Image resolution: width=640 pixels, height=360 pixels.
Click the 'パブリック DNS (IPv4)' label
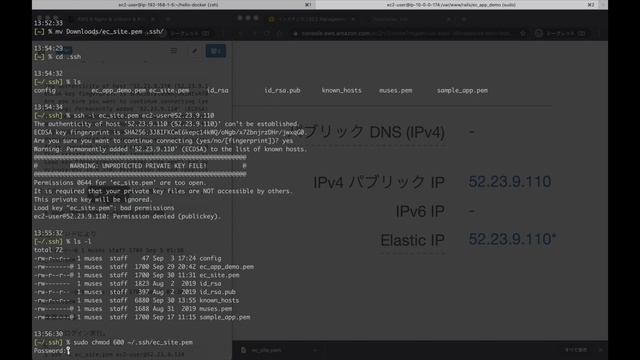click(368, 132)
